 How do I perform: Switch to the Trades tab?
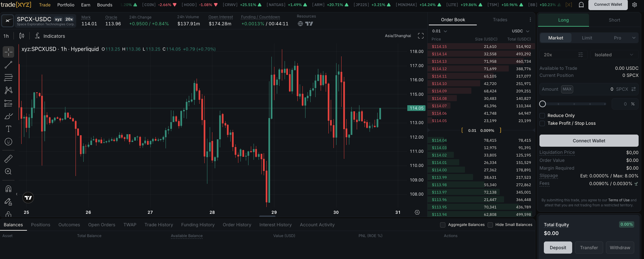point(500,20)
